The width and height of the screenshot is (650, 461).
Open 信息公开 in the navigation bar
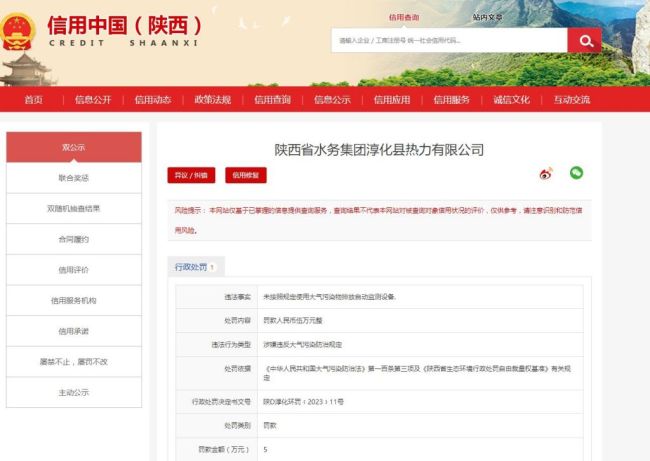tap(93, 99)
